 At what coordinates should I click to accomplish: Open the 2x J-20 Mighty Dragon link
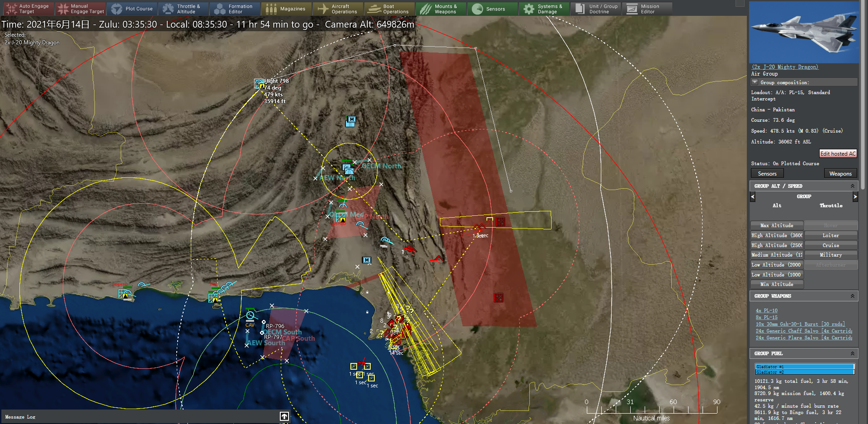pos(785,67)
